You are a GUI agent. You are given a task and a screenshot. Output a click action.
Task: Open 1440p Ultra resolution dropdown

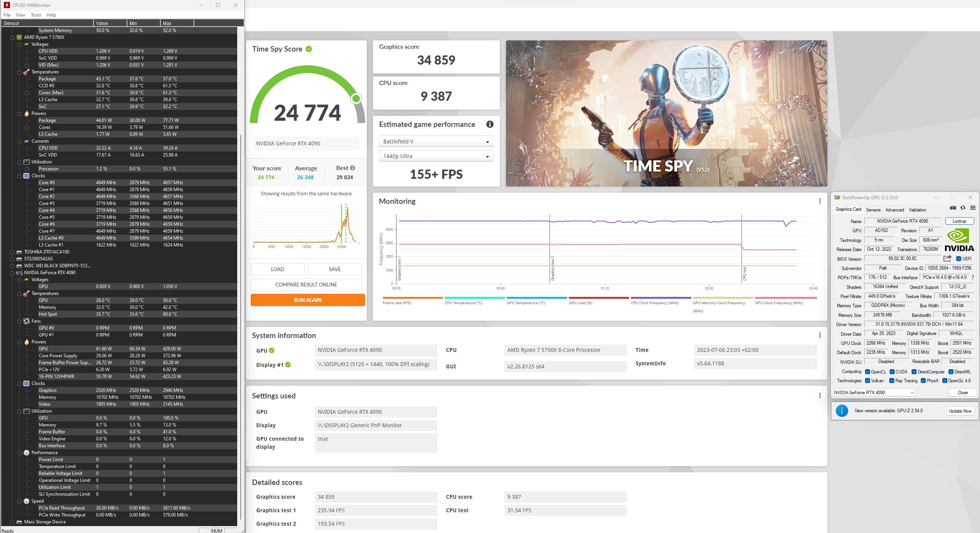[436, 156]
